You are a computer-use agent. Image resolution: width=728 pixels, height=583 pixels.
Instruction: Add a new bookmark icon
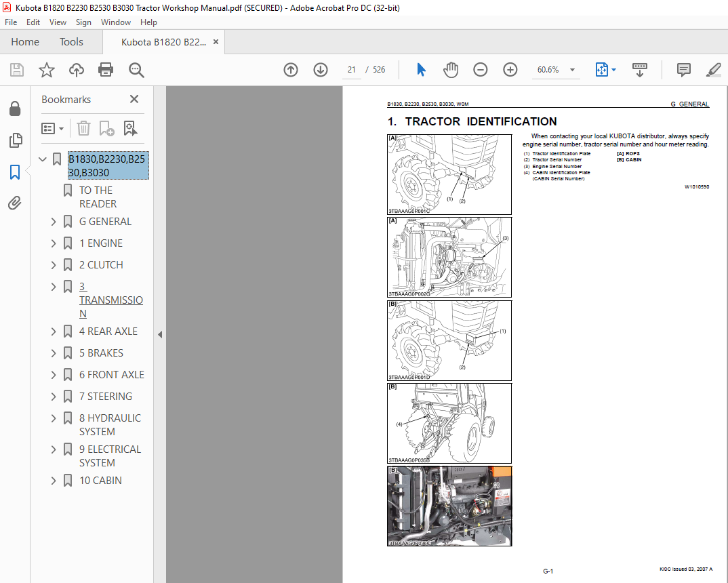pyautogui.click(x=107, y=128)
